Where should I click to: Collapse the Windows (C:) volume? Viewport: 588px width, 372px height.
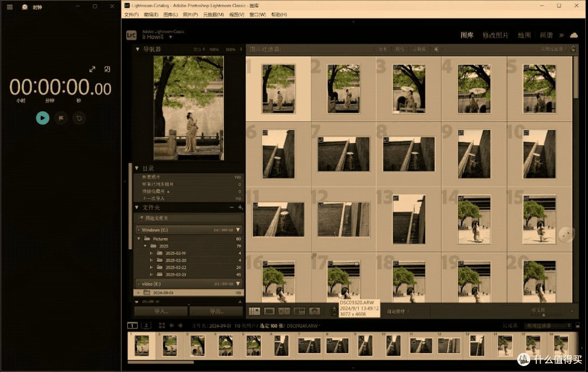[x=238, y=230]
